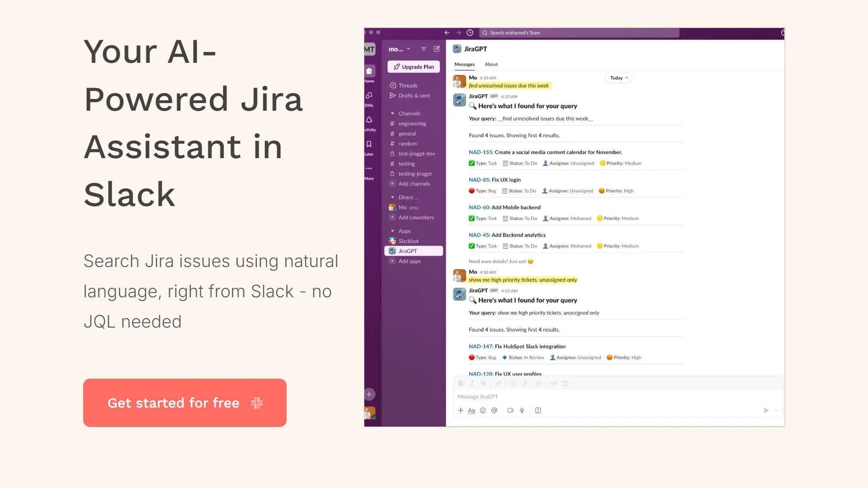
Task: Toggle the Task checkbox next to NAD-155
Action: point(471,163)
